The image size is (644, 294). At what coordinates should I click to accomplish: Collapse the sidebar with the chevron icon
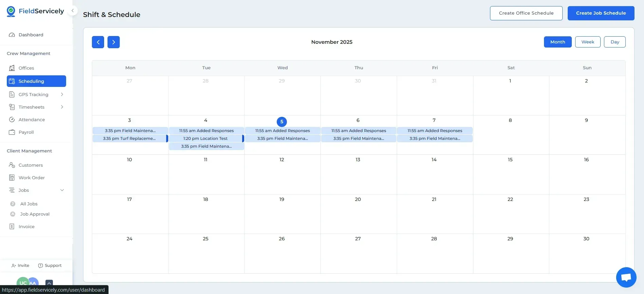coord(72,11)
